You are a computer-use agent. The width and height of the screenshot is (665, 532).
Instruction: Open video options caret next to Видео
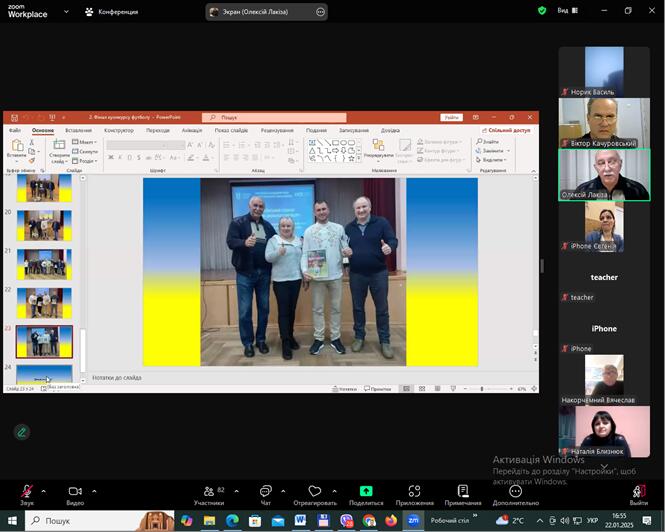[x=94, y=491]
